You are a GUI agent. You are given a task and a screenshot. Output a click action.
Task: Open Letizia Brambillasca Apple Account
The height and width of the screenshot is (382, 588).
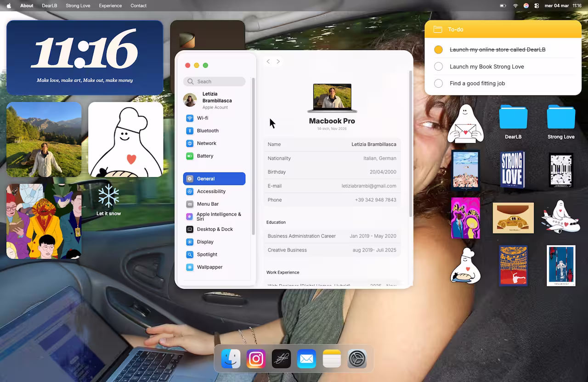[x=214, y=100]
